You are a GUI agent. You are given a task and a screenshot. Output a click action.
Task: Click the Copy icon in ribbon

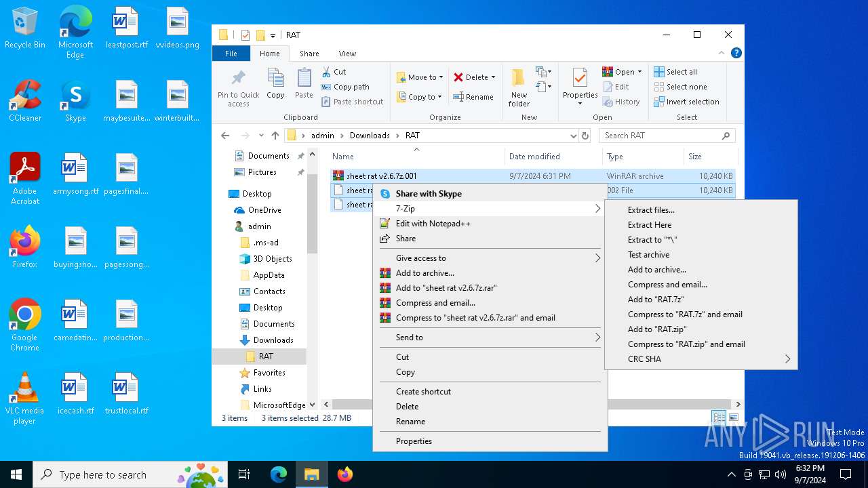[275, 84]
